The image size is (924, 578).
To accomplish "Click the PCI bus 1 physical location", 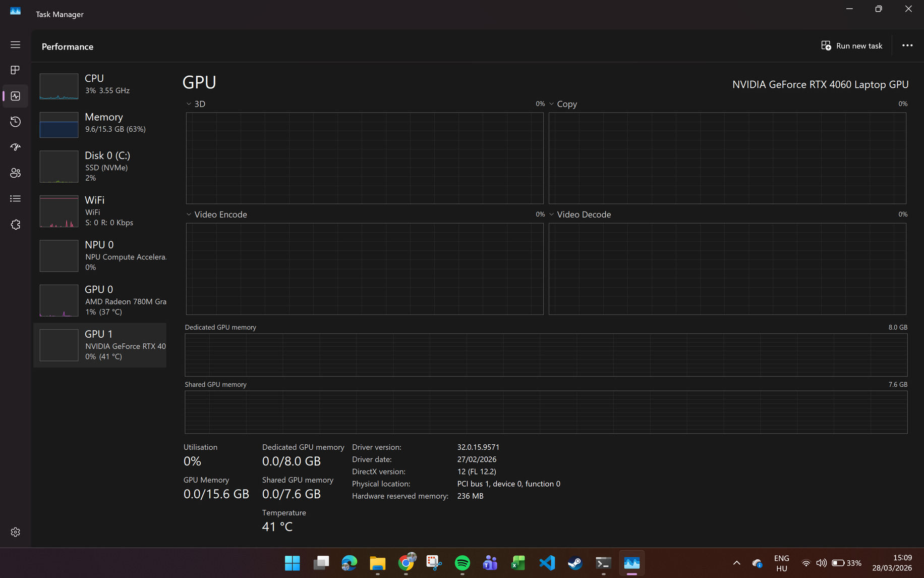I will [x=508, y=484].
